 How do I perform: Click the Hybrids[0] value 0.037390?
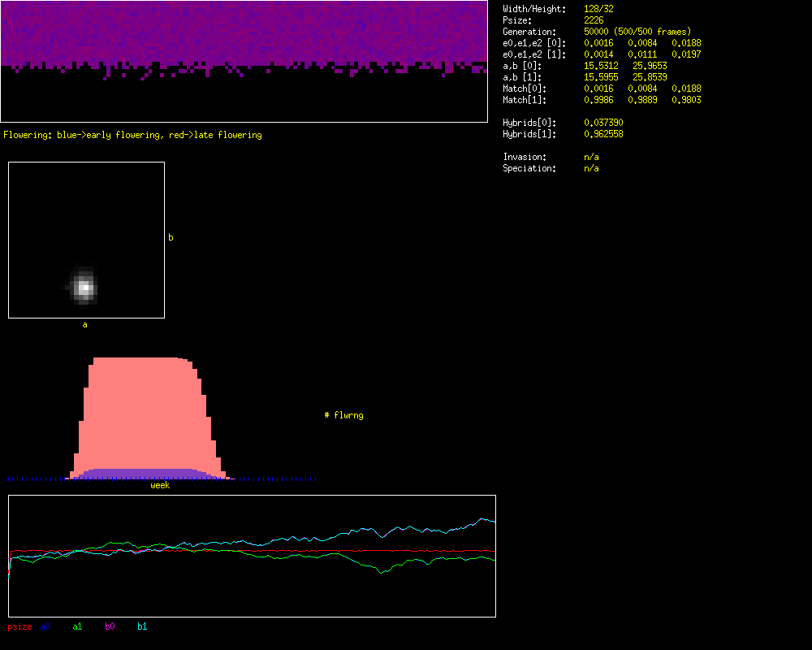click(x=603, y=123)
